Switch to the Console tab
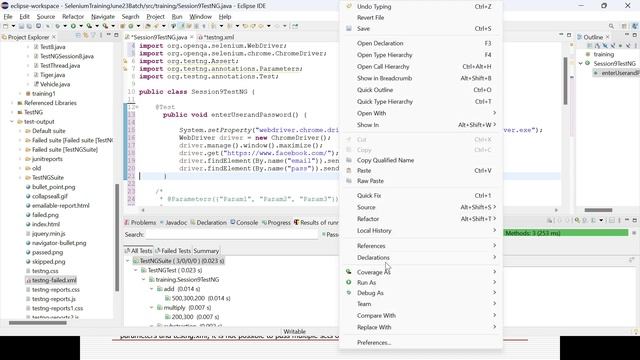The height and width of the screenshot is (360, 640). pos(244,222)
